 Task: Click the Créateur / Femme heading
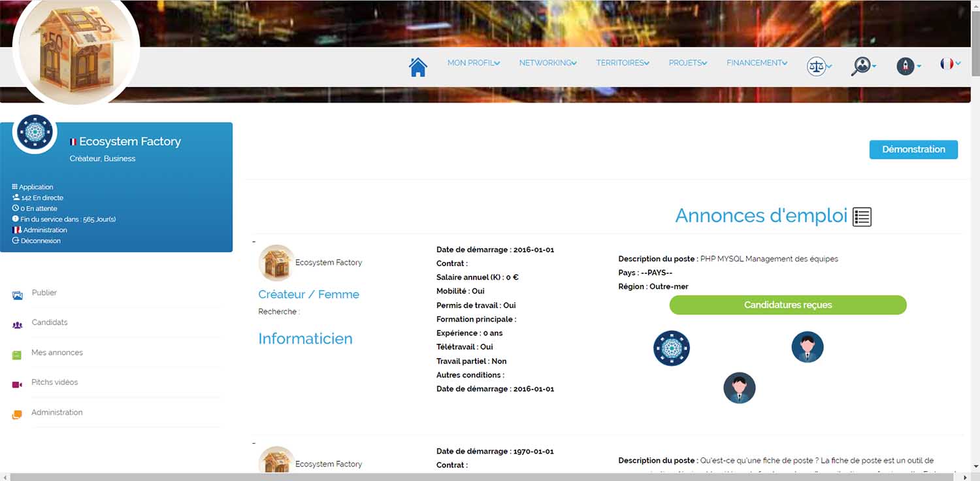pos(308,294)
